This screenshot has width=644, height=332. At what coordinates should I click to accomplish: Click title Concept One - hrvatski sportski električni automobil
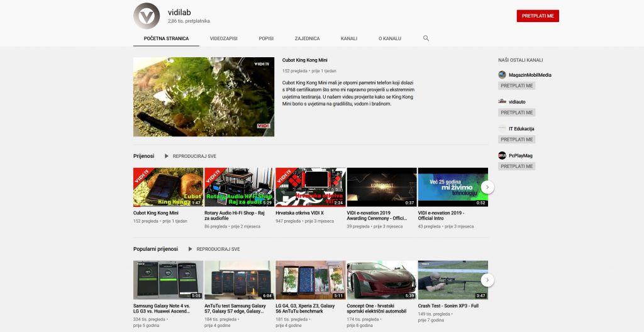377,309
